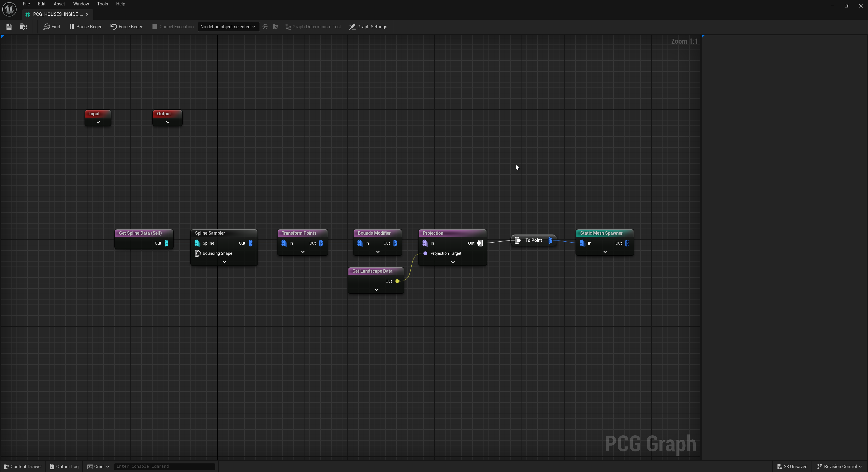Click the 23 Unsaved status button
The height and width of the screenshot is (472, 868).
point(792,466)
